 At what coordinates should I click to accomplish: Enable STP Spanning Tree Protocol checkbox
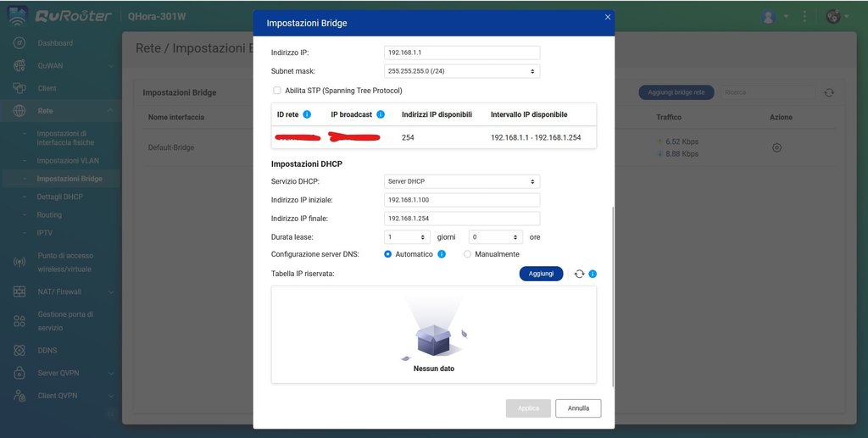point(276,91)
